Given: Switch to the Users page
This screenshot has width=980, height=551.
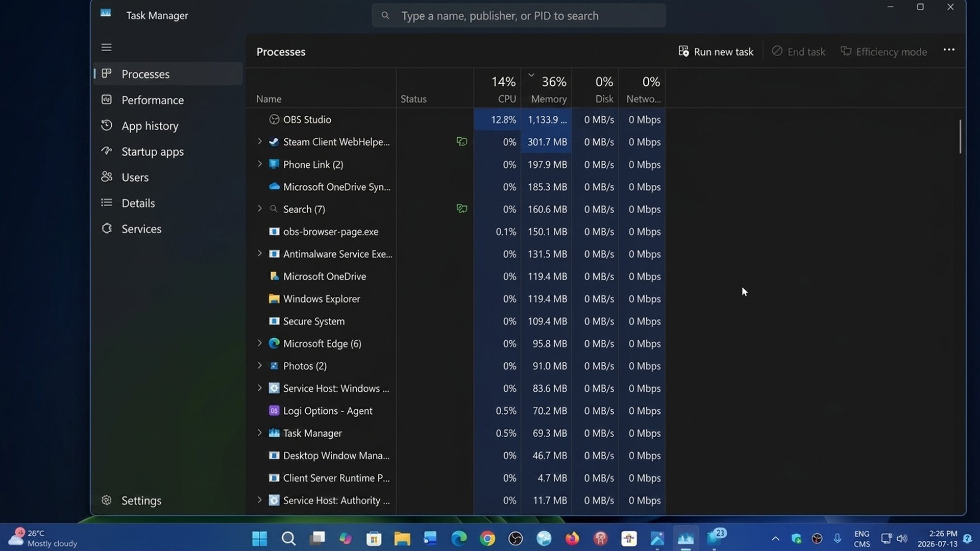Looking at the screenshot, I should pyautogui.click(x=168, y=177).
